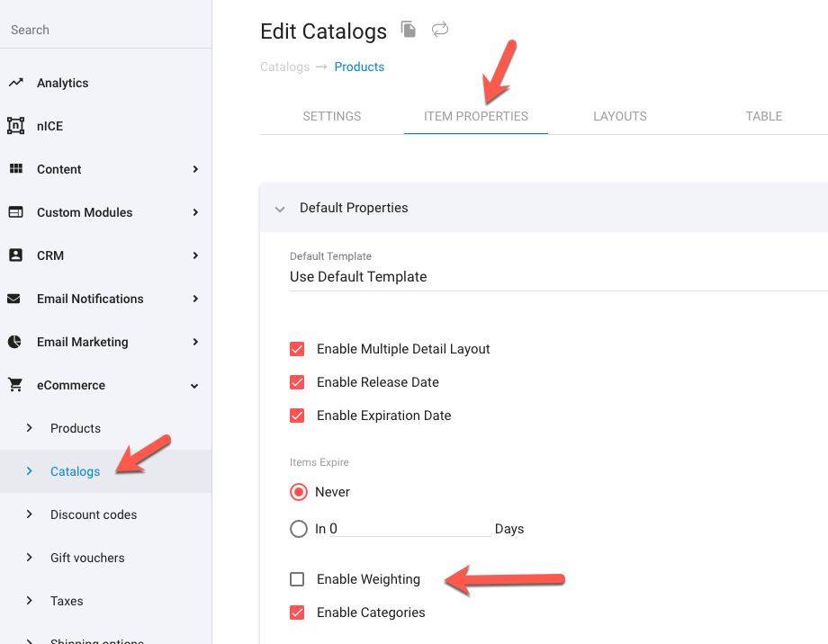Screen dimensions: 828x644
Task: Open Taxes in the sidebar
Action: click(x=67, y=601)
